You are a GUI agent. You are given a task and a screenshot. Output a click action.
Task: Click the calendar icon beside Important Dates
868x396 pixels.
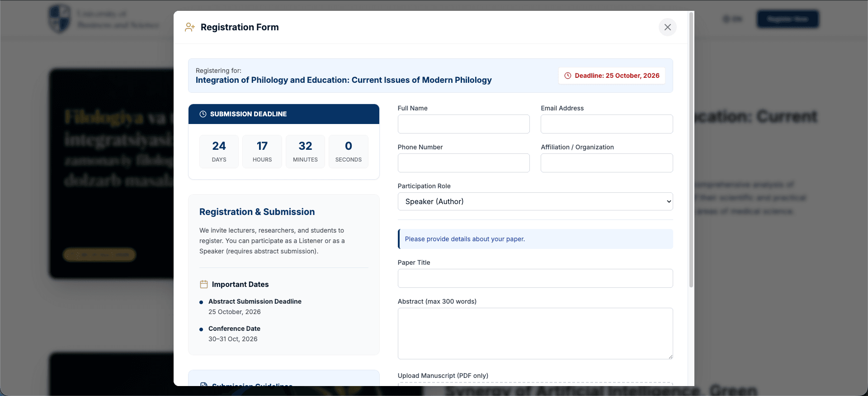(204, 284)
